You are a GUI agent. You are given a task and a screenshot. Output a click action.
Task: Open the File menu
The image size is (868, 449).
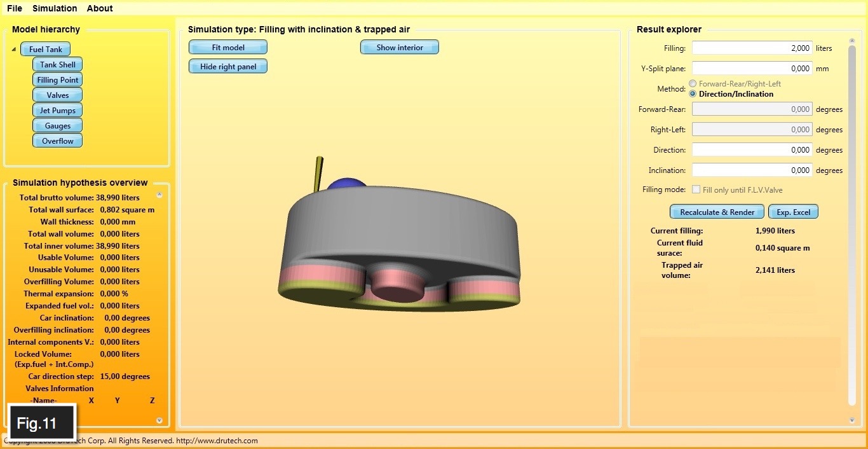(15, 8)
